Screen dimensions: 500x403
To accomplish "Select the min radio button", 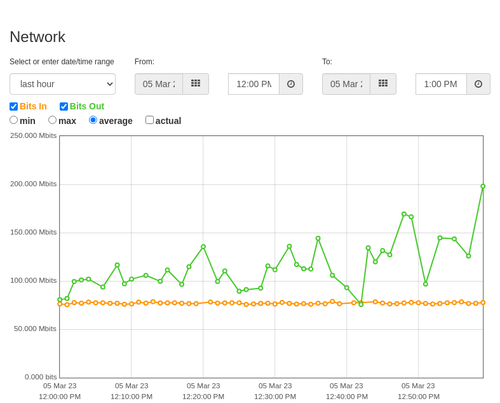I will 13,120.
